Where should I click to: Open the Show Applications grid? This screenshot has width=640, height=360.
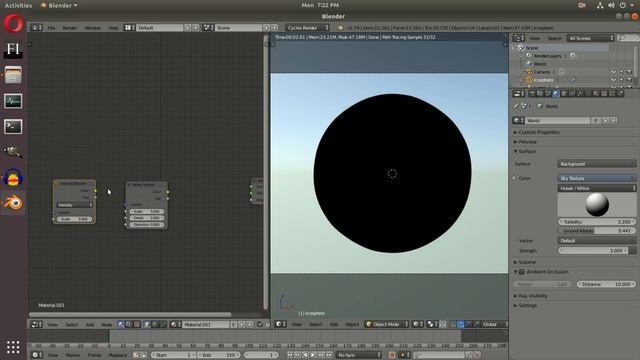(13, 347)
